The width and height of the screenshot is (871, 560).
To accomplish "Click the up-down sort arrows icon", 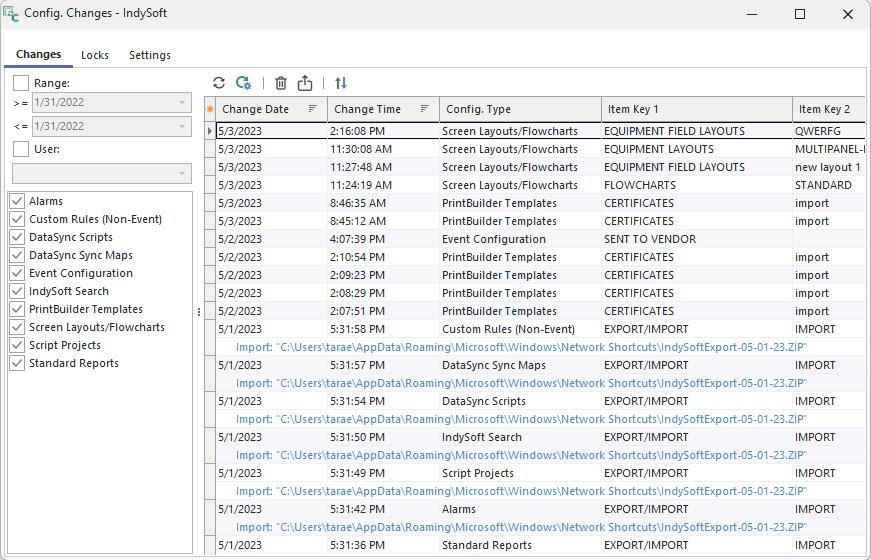I will pos(341,83).
